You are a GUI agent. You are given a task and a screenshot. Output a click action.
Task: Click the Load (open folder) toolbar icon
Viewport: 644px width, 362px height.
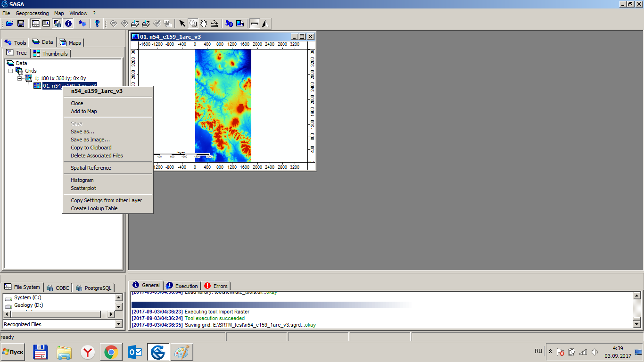click(x=9, y=24)
